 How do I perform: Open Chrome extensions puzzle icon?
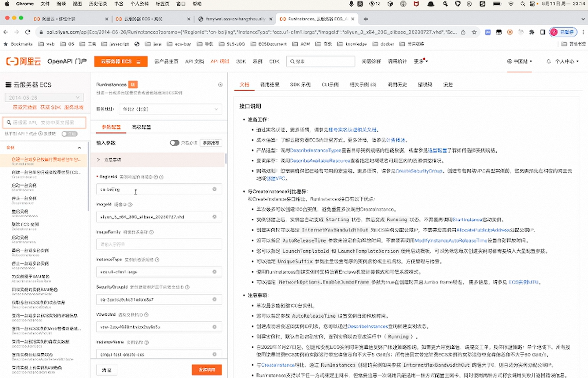coord(531,32)
